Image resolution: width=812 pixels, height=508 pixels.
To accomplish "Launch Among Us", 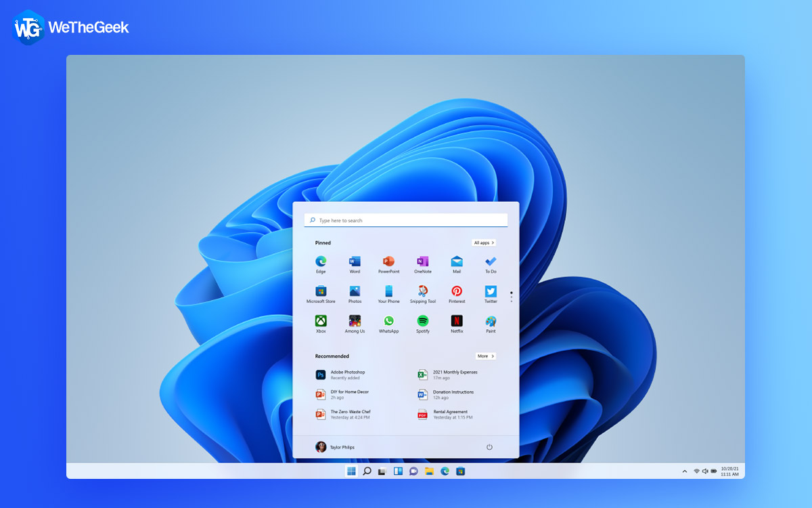I will [355, 324].
